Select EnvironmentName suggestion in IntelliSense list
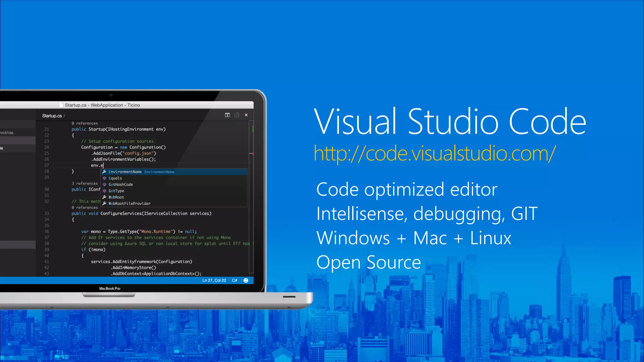644x362 pixels. click(x=174, y=172)
